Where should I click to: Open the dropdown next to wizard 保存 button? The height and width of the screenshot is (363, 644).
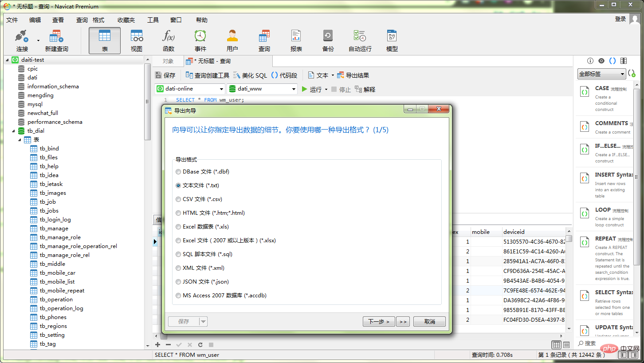click(203, 321)
